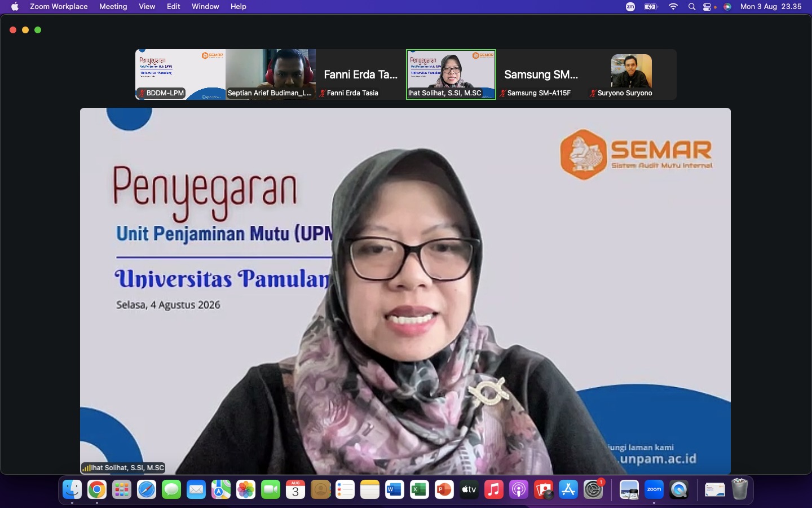Open Launchpad in the dock
This screenshot has width=812, height=508.
[122, 490]
